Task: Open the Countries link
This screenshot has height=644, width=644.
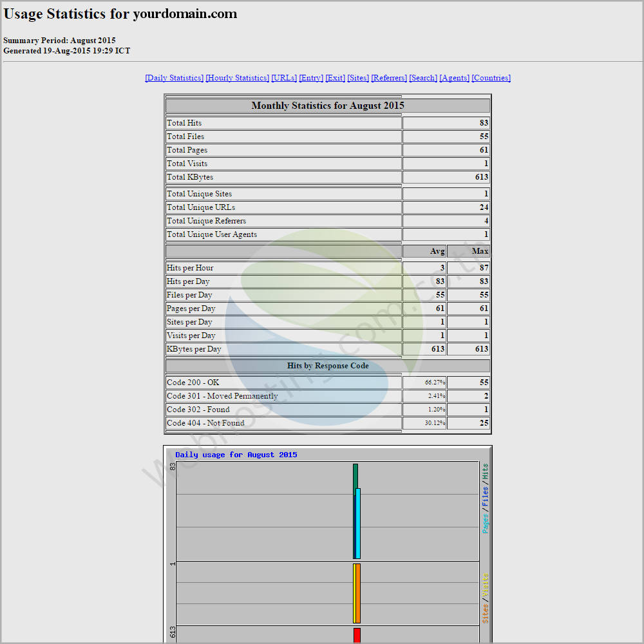Action: (491, 78)
